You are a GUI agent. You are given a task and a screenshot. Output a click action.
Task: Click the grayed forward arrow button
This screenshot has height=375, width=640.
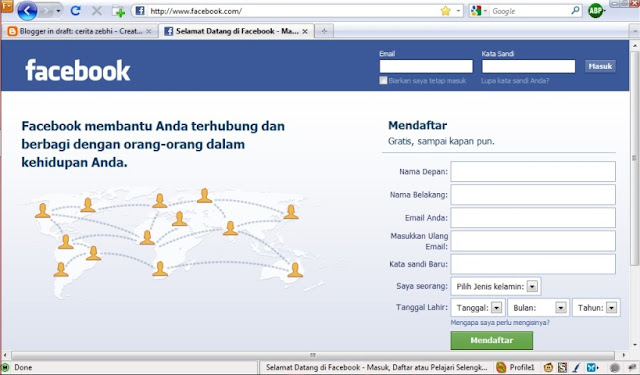tap(47, 11)
